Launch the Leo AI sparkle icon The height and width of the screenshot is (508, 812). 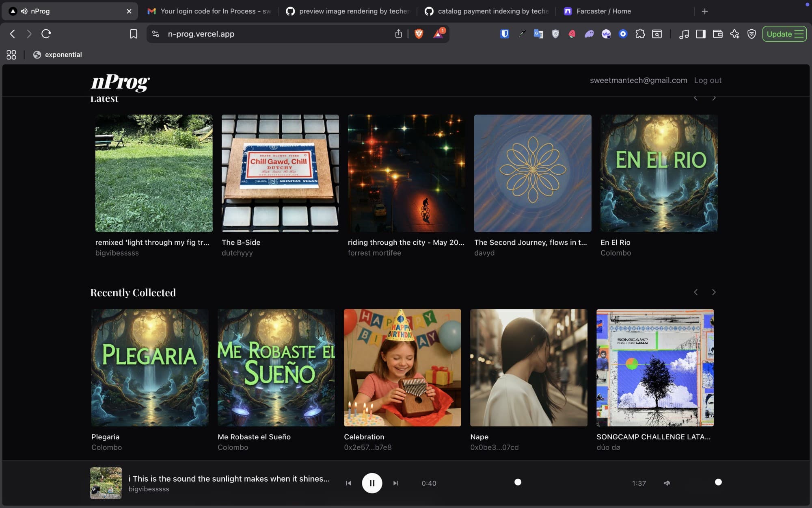(735, 34)
